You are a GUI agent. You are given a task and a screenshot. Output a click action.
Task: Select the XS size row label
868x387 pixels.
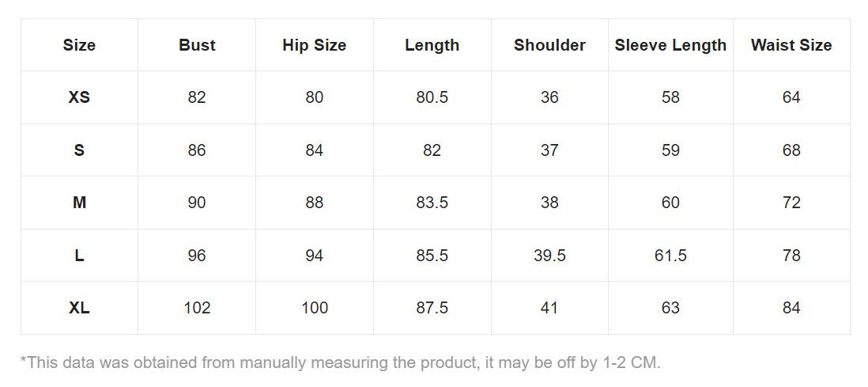click(79, 97)
